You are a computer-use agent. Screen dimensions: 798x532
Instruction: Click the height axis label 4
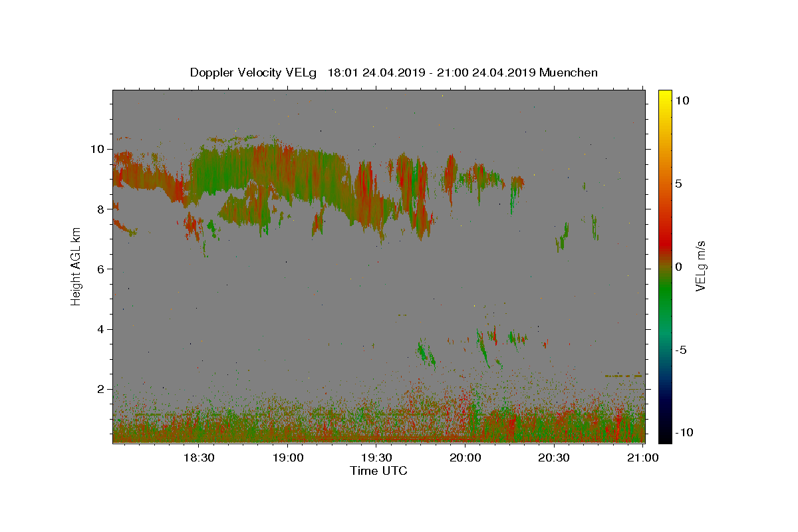(x=100, y=329)
